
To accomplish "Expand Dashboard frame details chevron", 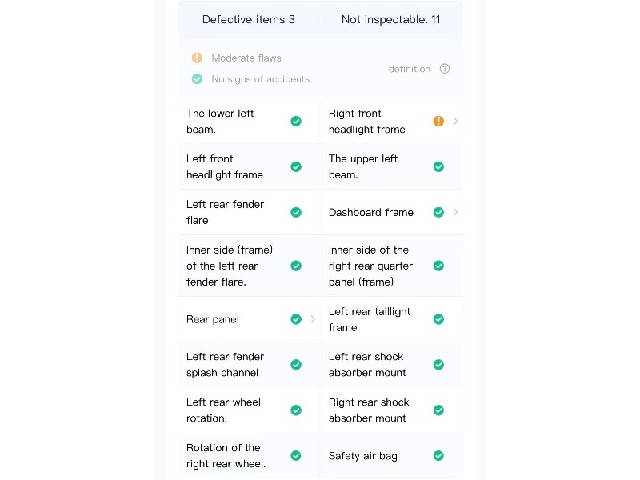I will [456, 212].
